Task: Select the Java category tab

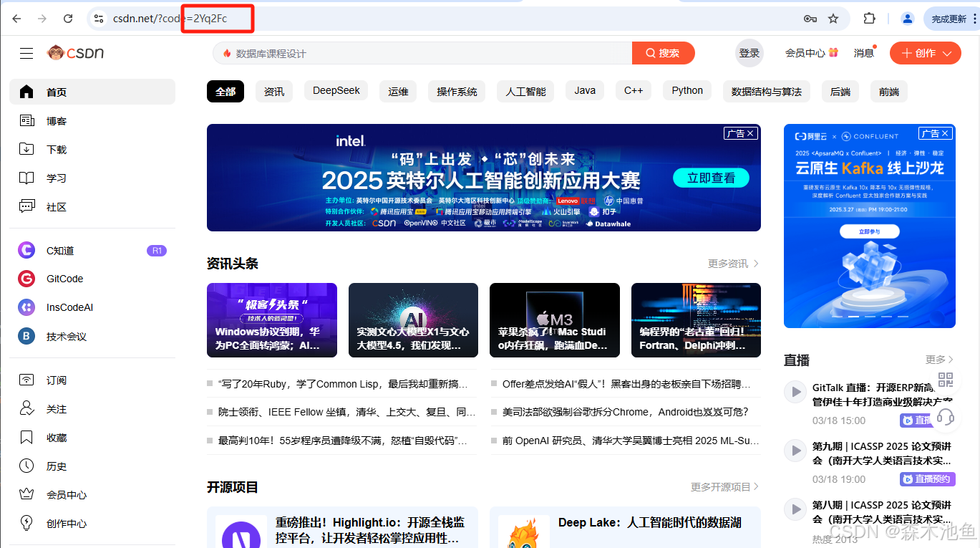Action: coord(585,90)
